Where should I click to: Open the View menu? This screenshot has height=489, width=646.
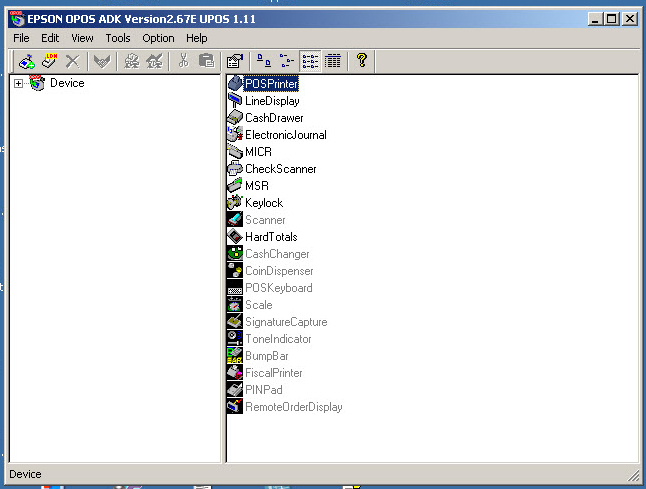click(x=82, y=38)
